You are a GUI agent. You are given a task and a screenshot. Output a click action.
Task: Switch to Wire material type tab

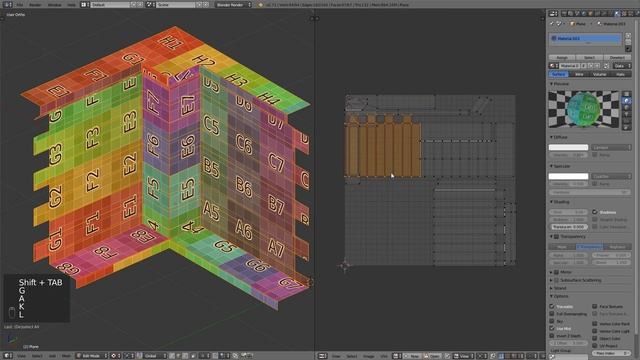(x=579, y=74)
